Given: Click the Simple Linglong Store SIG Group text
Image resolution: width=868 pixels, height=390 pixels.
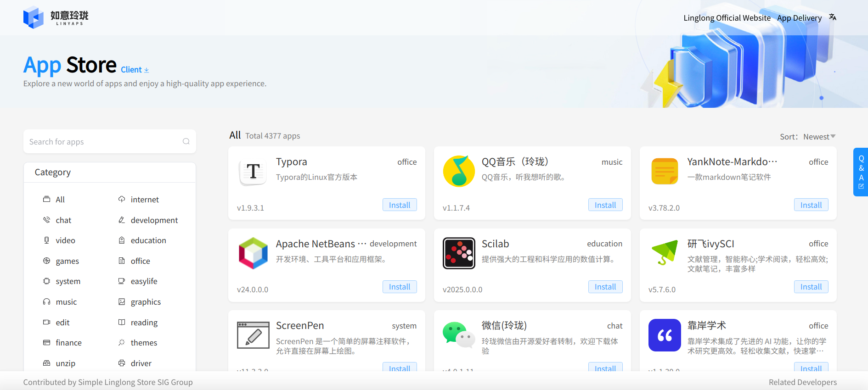Looking at the screenshot, I should pyautogui.click(x=135, y=382).
